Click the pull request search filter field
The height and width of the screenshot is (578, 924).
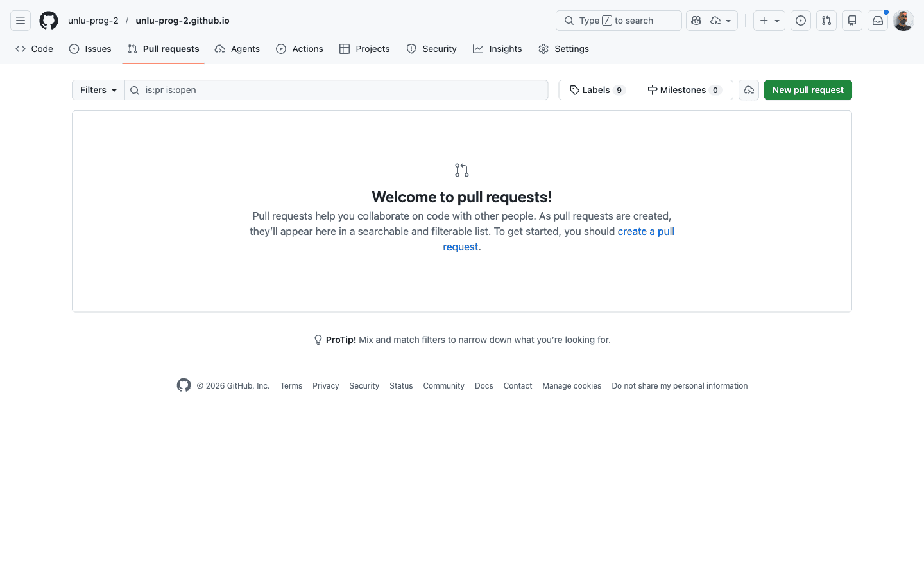(x=337, y=90)
